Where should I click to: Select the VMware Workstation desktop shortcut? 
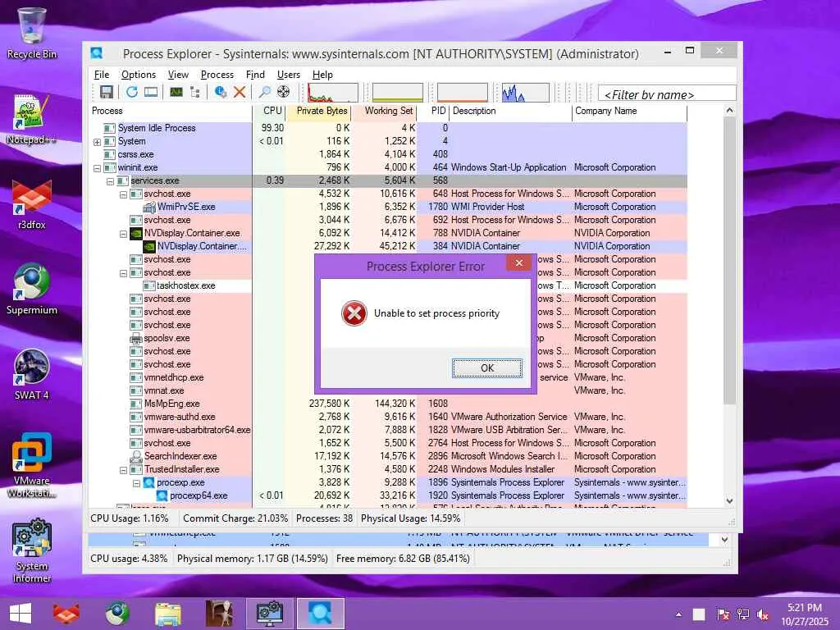click(x=32, y=465)
